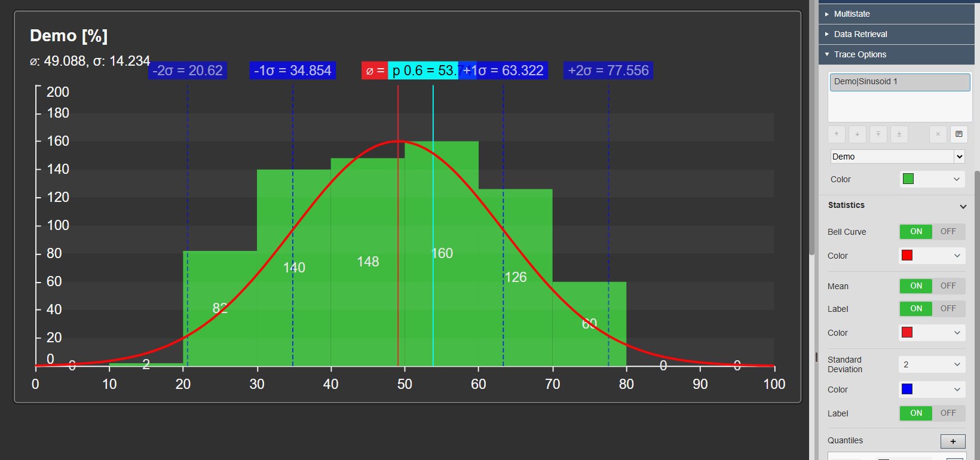
Task: Open the Bell Curve Color picker
Action: (932, 256)
